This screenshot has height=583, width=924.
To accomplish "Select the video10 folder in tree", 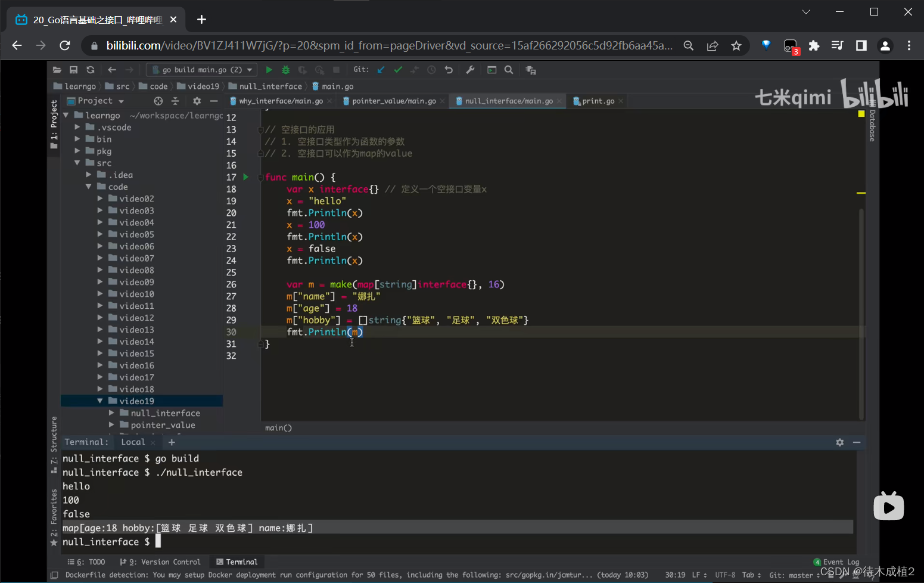I will pyautogui.click(x=136, y=294).
